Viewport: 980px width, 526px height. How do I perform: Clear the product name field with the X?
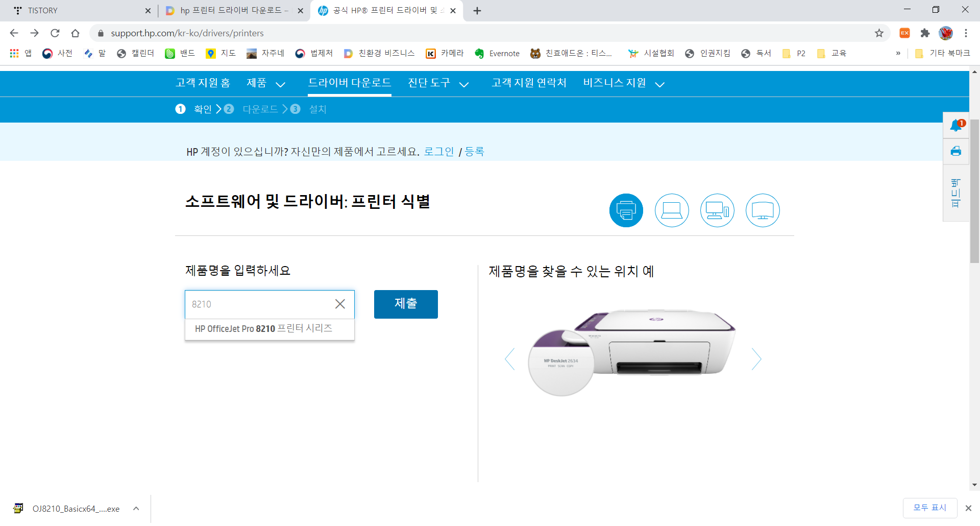coord(340,304)
